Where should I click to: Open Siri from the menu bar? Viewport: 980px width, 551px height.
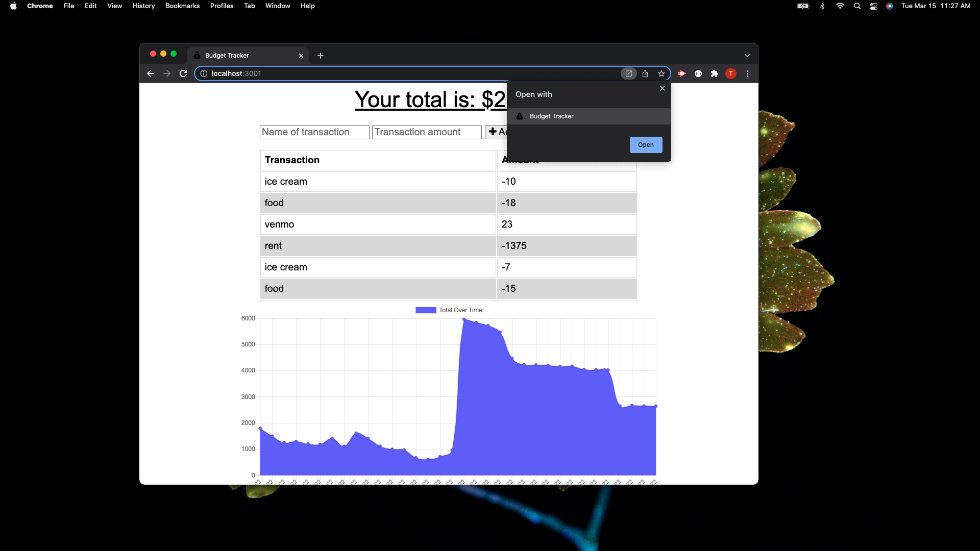coord(890,6)
